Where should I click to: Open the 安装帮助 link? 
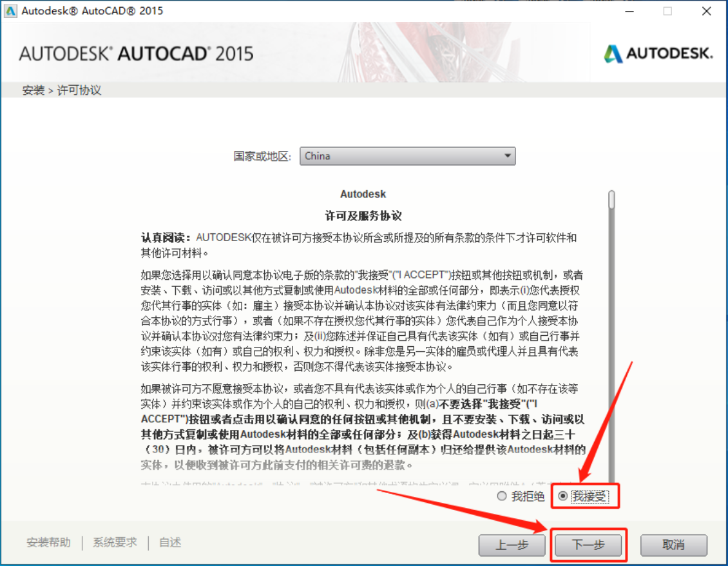(x=48, y=542)
